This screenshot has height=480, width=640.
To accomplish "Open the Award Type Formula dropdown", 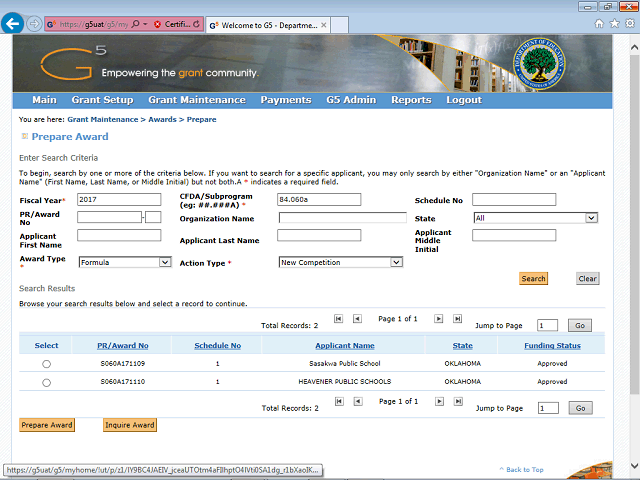I will click(125, 262).
